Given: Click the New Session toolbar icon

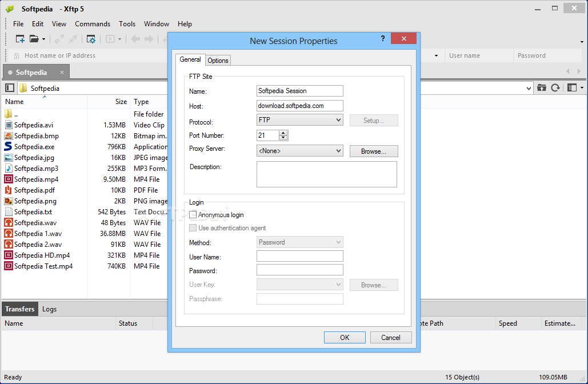Looking at the screenshot, I should pyautogui.click(x=20, y=39).
